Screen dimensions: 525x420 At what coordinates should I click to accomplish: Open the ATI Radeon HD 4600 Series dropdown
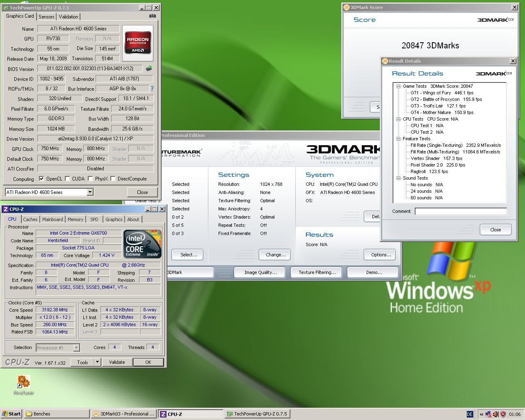click(90, 192)
